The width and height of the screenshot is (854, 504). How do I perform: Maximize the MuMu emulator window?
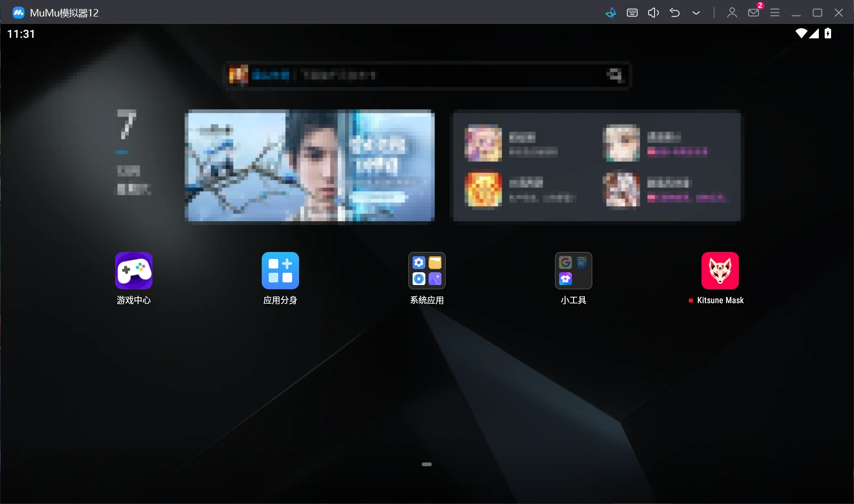[817, 13]
